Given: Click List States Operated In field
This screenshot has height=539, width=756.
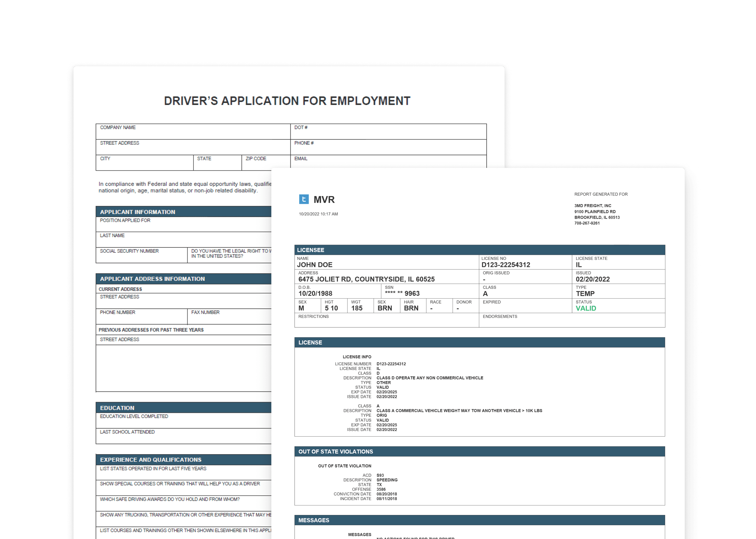Looking at the screenshot, I should click(x=184, y=473).
